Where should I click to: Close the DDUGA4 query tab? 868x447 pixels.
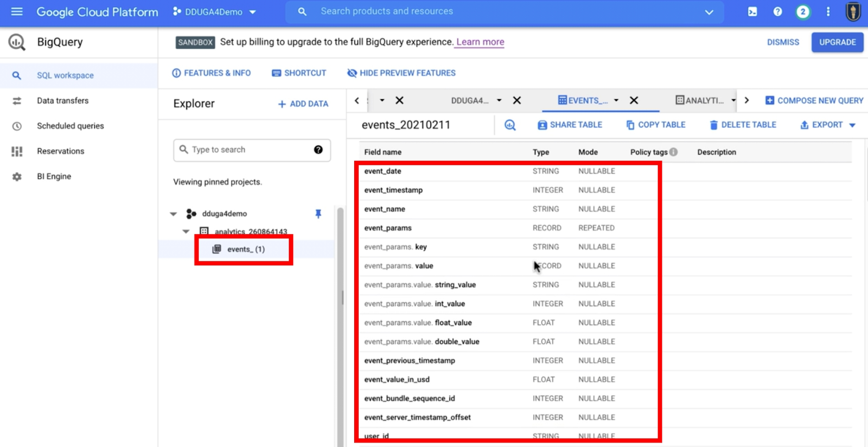pyautogui.click(x=517, y=100)
